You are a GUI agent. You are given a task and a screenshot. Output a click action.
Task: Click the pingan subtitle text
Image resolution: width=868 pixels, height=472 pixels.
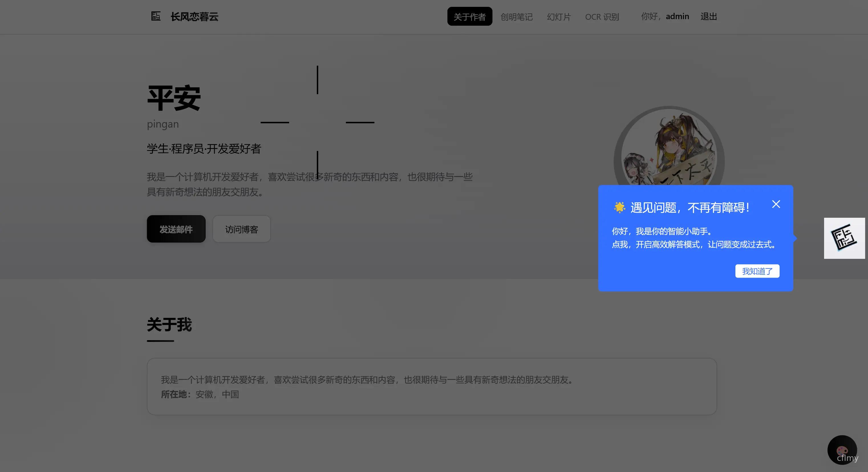[x=163, y=124]
